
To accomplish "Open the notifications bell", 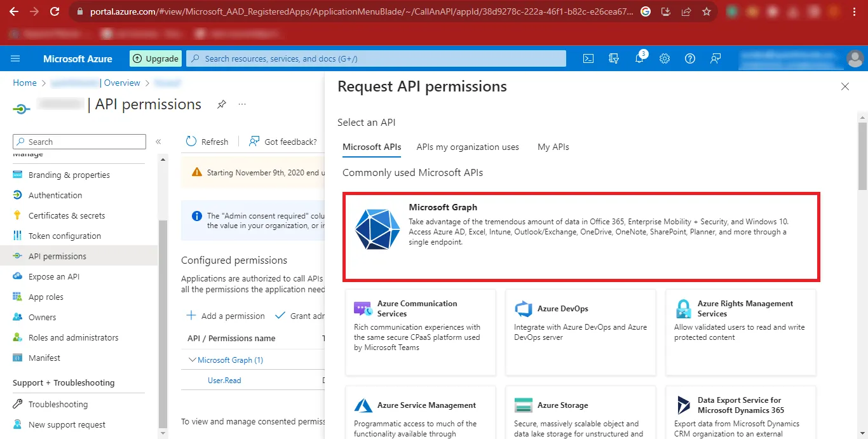I will tap(639, 58).
